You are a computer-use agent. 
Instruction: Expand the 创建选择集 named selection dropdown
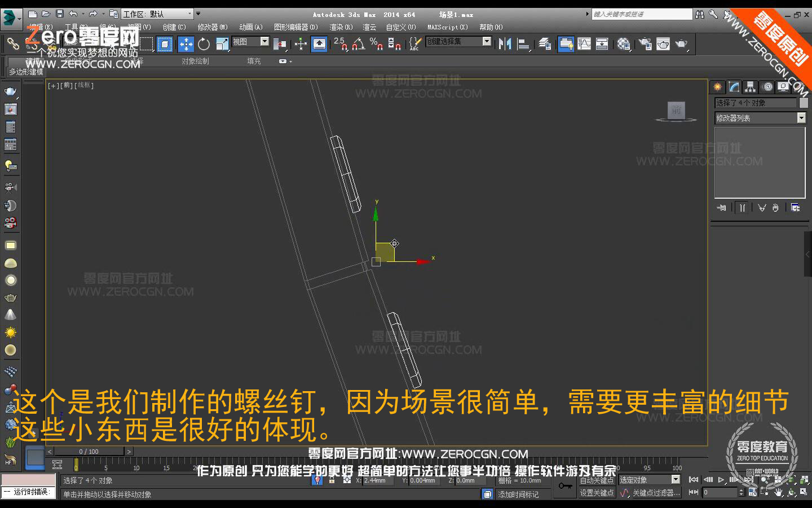pyautogui.click(x=487, y=41)
